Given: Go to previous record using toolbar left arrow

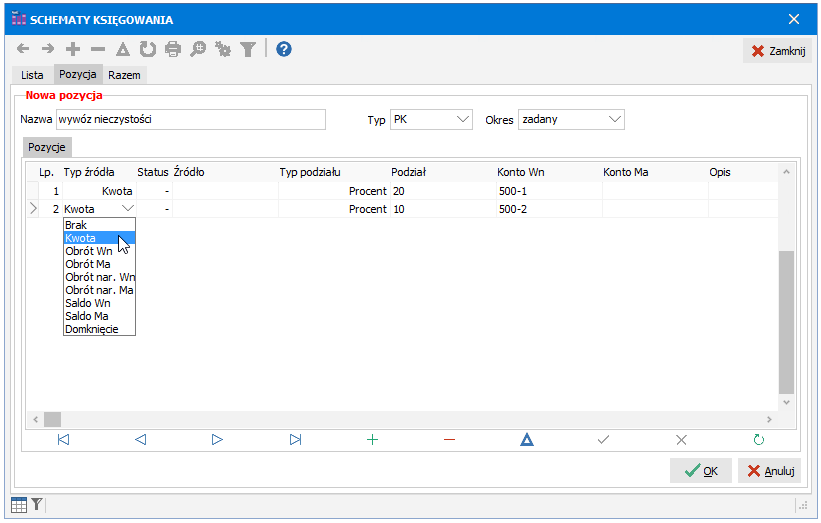Looking at the screenshot, I should click(23, 49).
